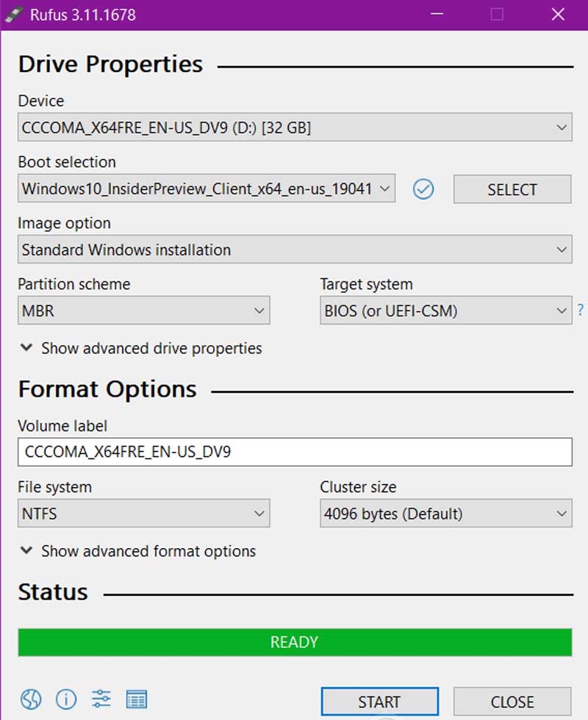This screenshot has width=588, height=720.
Task: Expand Show advanced format options
Action: (138, 551)
